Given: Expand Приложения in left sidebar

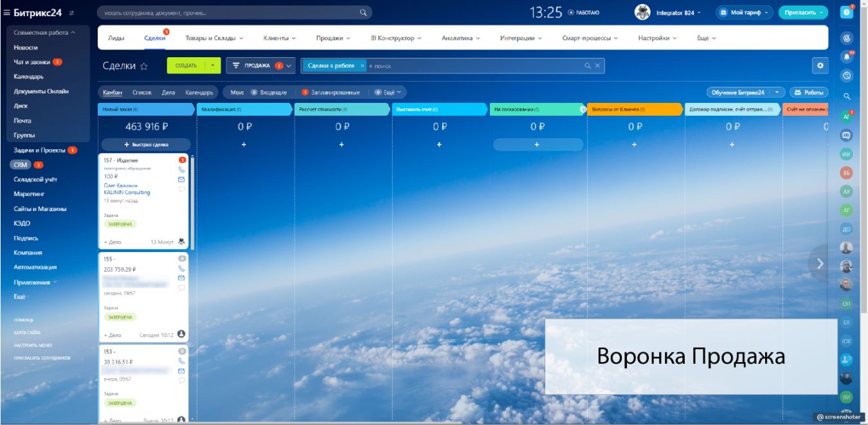Looking at the screenshot, I should click(x=35, y=282).
